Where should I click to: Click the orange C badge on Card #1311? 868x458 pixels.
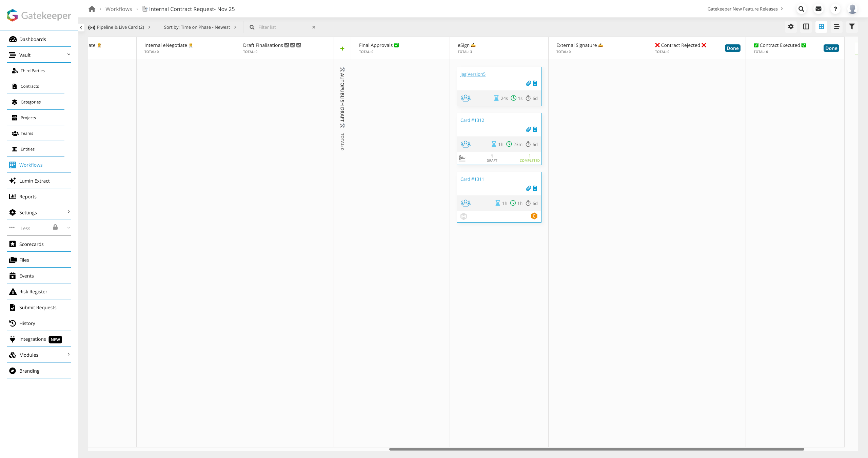click(x=534, y=216)
